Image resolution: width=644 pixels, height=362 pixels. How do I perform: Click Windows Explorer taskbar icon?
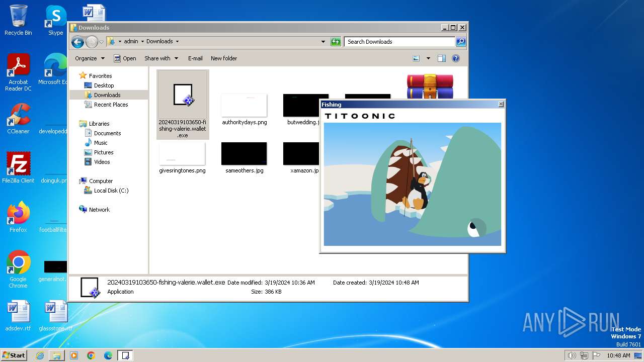(57, 355)
